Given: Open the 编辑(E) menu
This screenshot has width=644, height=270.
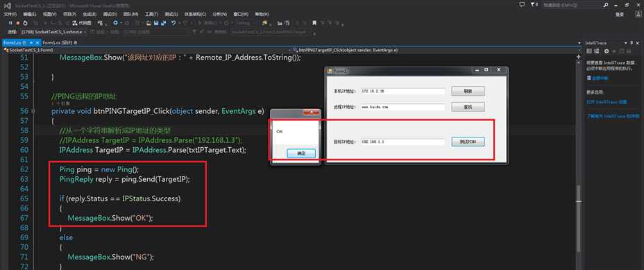Looking at the screenshot, I should click(x=30, y=14).
